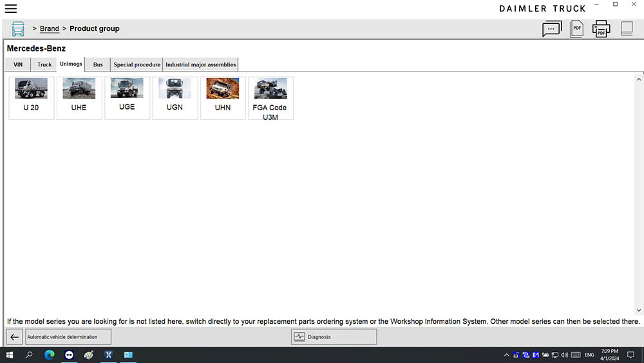This screenshot has height=363, width=644.
Task: Open the feedback chat bubble icon
Action: (552, 29)
